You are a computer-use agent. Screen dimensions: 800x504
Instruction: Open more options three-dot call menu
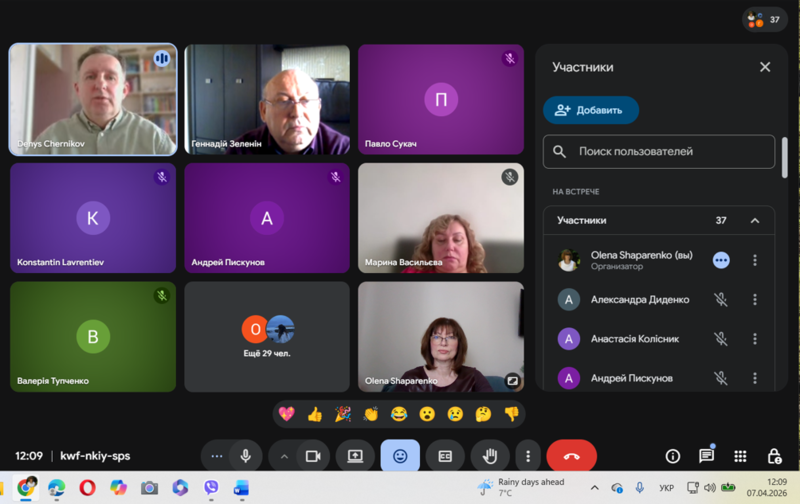point(528,456)
